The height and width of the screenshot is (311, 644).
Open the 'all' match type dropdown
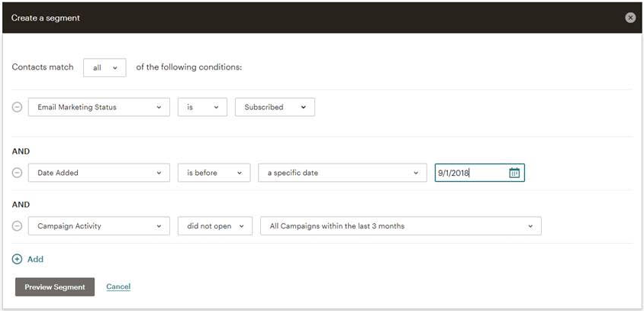tap(105, 68)
